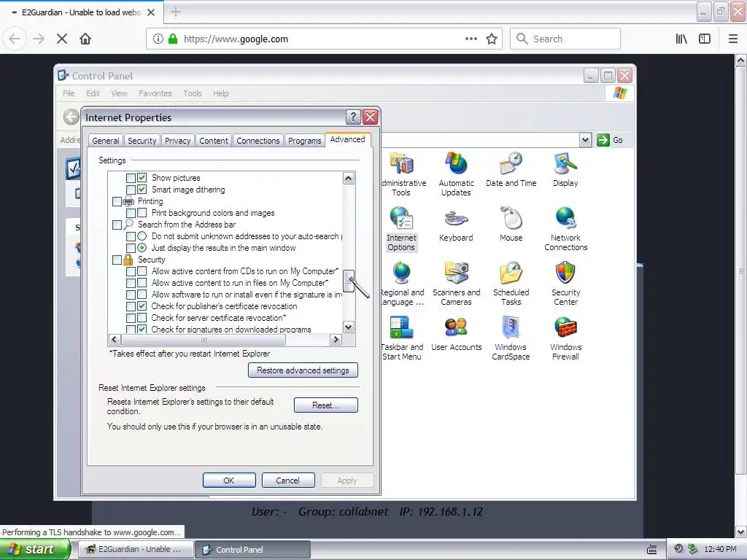
Task: Click settings list scroll left arrow
Action: pos(115,340)
